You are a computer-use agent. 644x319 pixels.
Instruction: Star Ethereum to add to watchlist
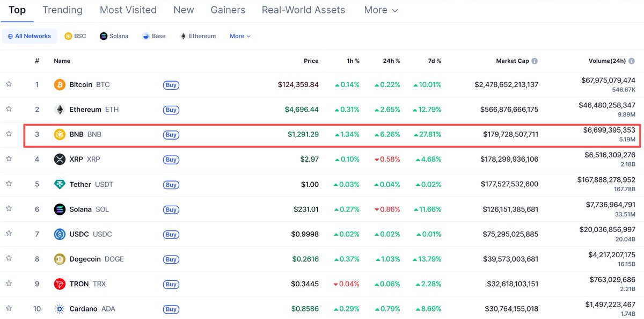pos(9,109)
